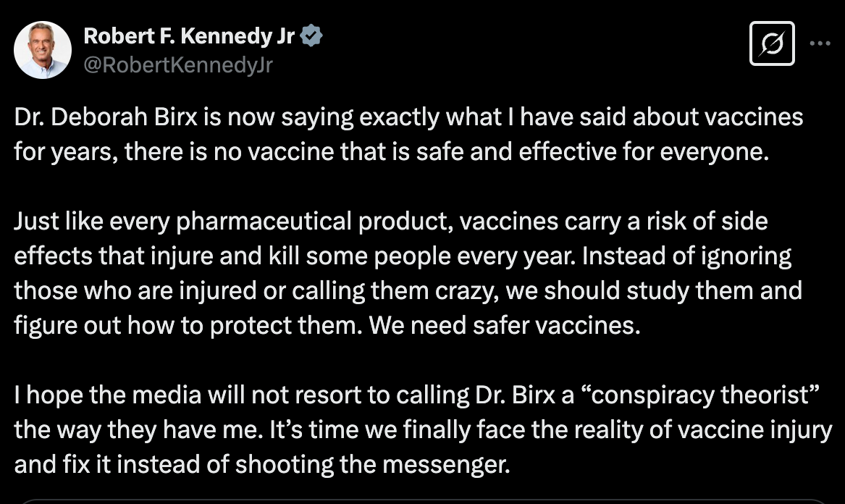Click the paragraph starting "I hope the media"
The width and height of the screenshot is (845, 504).
(423, 429)
